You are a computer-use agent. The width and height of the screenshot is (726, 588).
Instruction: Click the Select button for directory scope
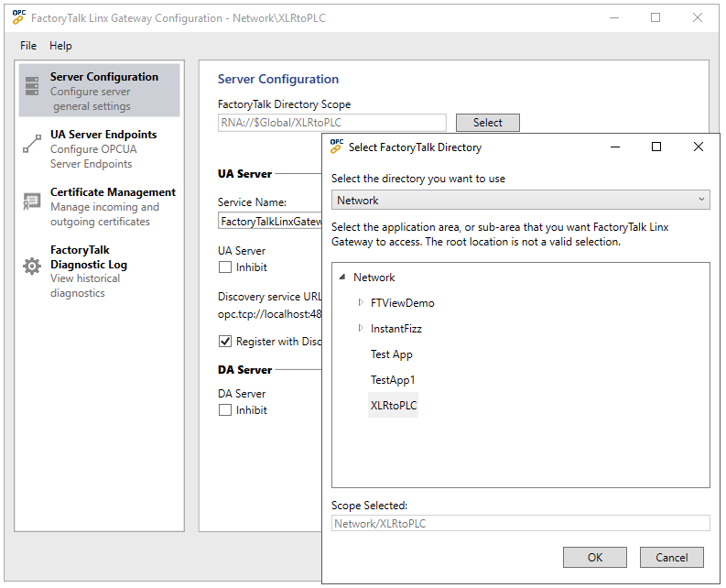488,123
